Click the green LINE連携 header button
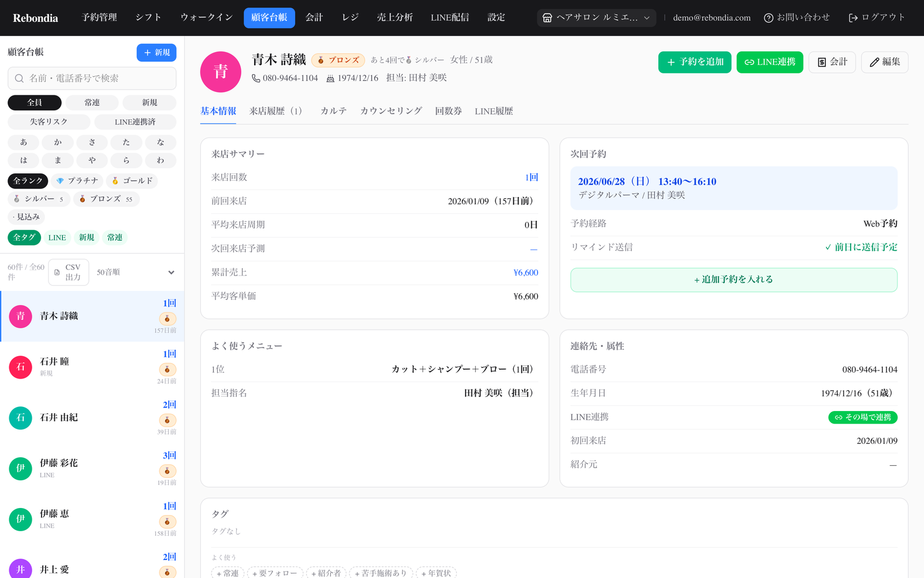The width and height of the screenshot is (924, 578). pos(770,62)
